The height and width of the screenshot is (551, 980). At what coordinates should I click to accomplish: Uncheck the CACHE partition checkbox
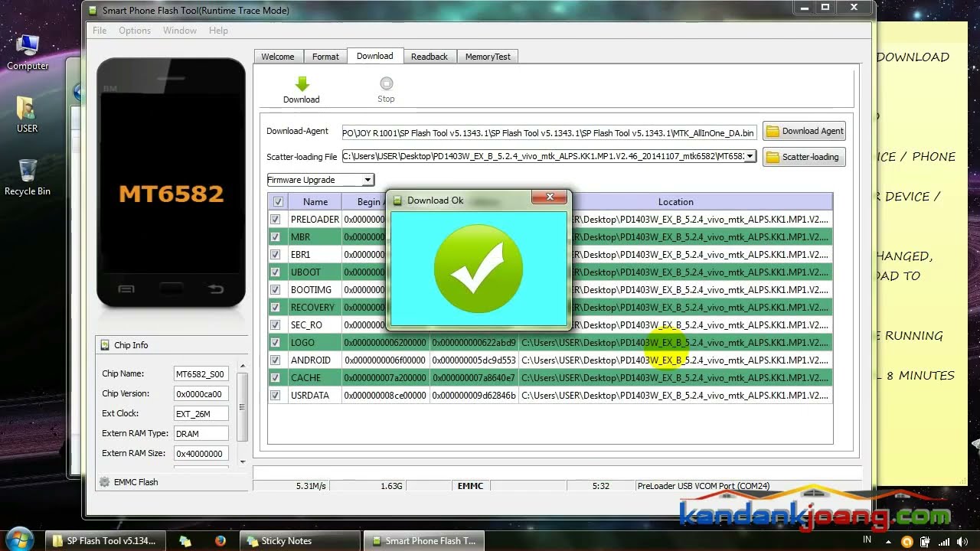coord(275,378)
